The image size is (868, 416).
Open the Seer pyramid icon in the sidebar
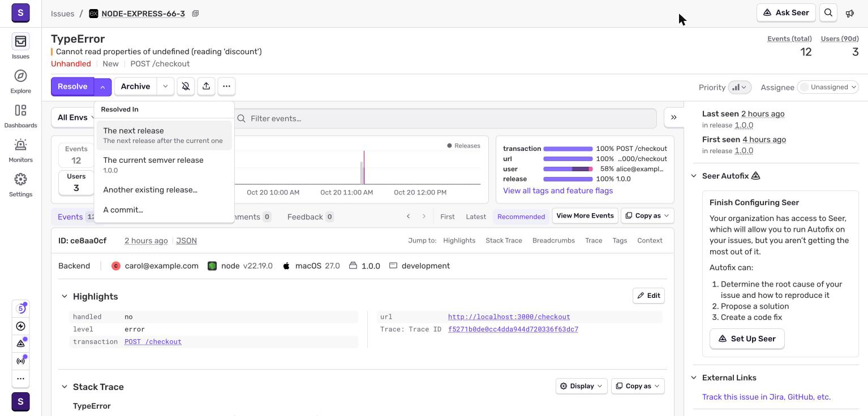pyautogui.click(x=21, y=343)
